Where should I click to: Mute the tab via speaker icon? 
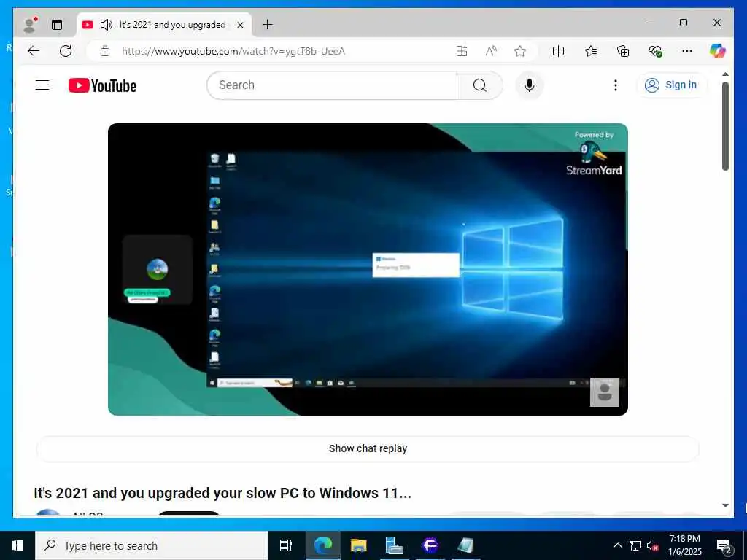(x=107, y=25)
